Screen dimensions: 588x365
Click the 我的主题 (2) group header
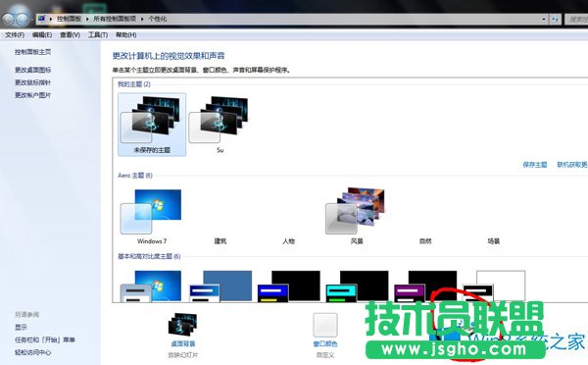click(x=134, y=84)
